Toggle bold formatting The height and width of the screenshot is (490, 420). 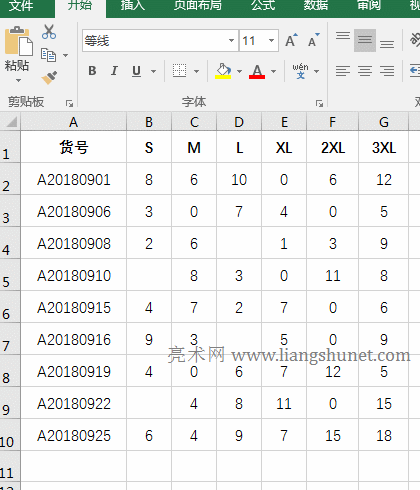[92, 71]
